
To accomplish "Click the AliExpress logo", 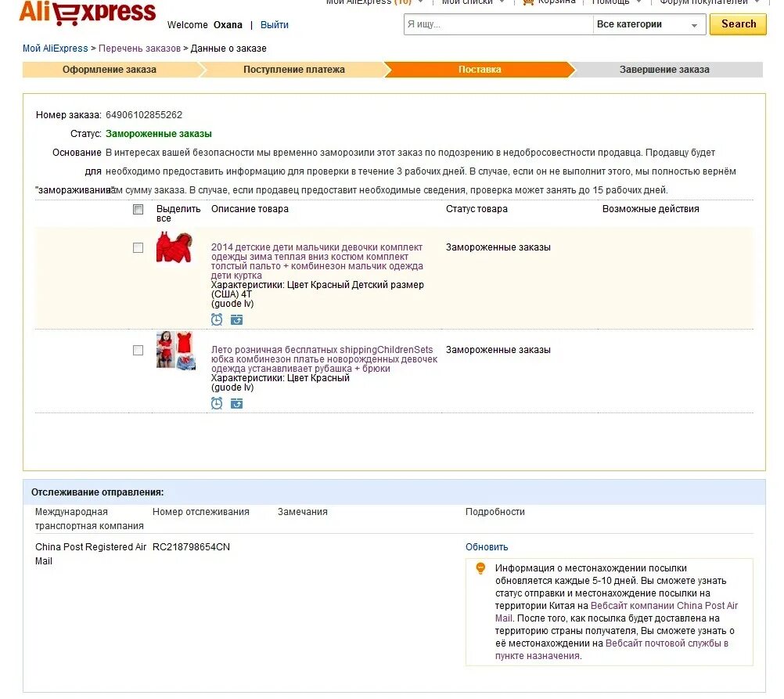I will coord(87,12).
